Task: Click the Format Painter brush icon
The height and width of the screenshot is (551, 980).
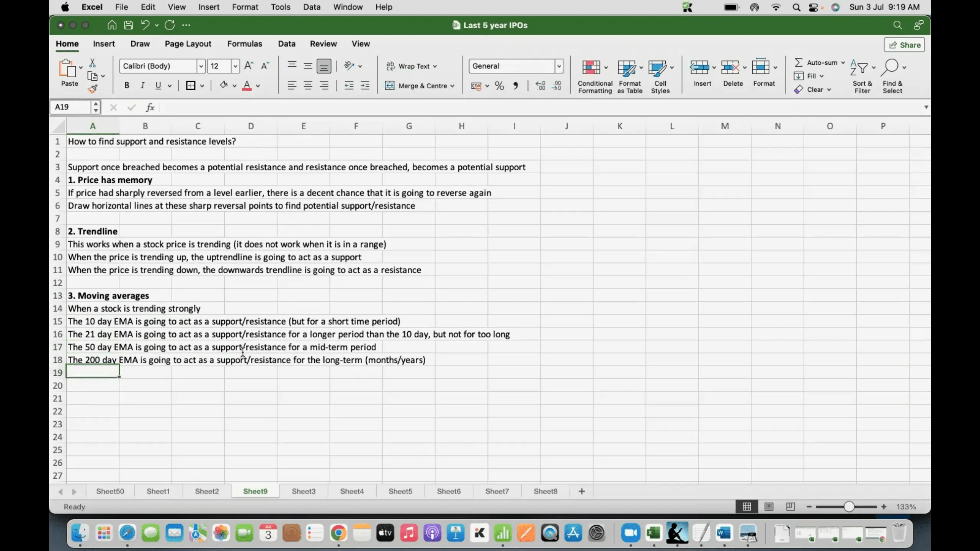Action: (x=92, y=89)
